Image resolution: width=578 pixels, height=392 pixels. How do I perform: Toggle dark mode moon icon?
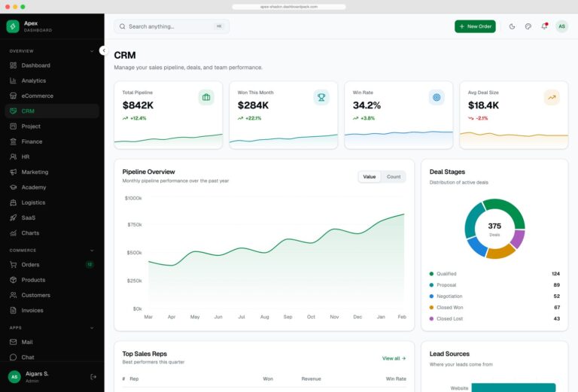(x=512, y=26)
